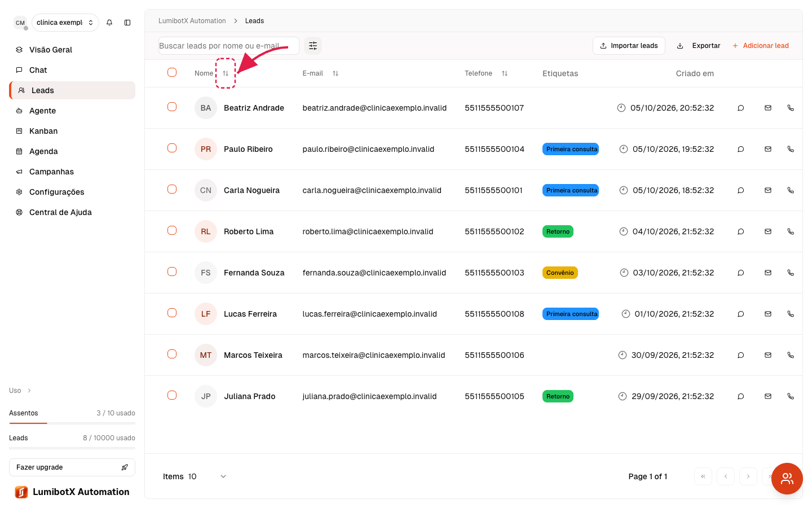812x508 pixels.
Task: Open chat with Roberto Lima
Action: click(741, 231)
